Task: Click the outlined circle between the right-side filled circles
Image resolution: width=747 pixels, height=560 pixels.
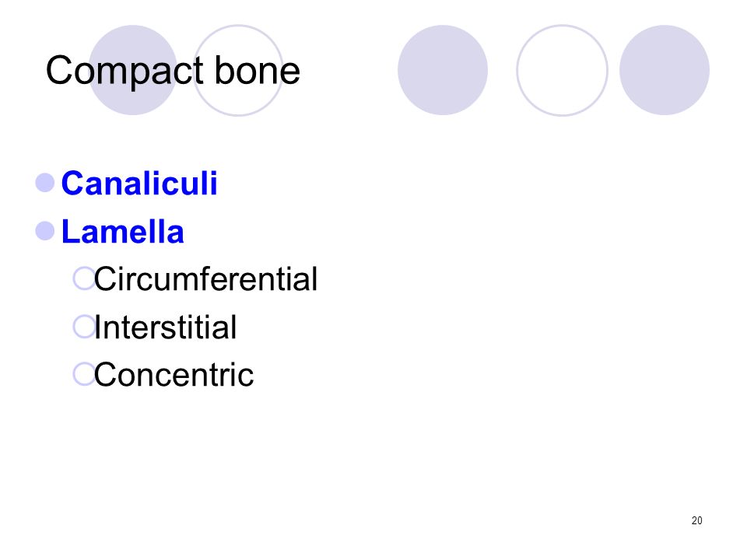Action: [562, 70]
